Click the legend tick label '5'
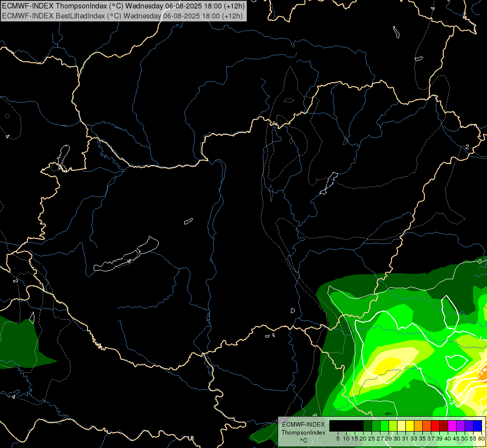This screenshot has height=448, width=487. (338, 439)
